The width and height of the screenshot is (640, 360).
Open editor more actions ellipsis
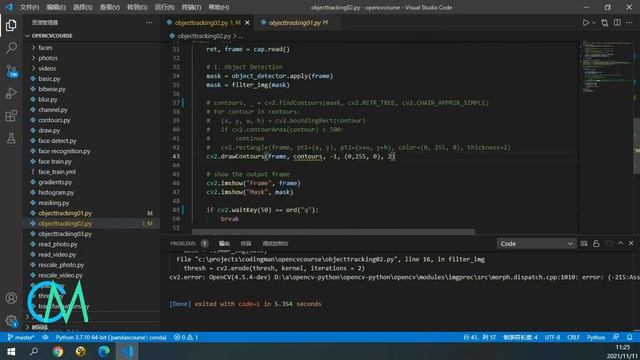[629, 23]
